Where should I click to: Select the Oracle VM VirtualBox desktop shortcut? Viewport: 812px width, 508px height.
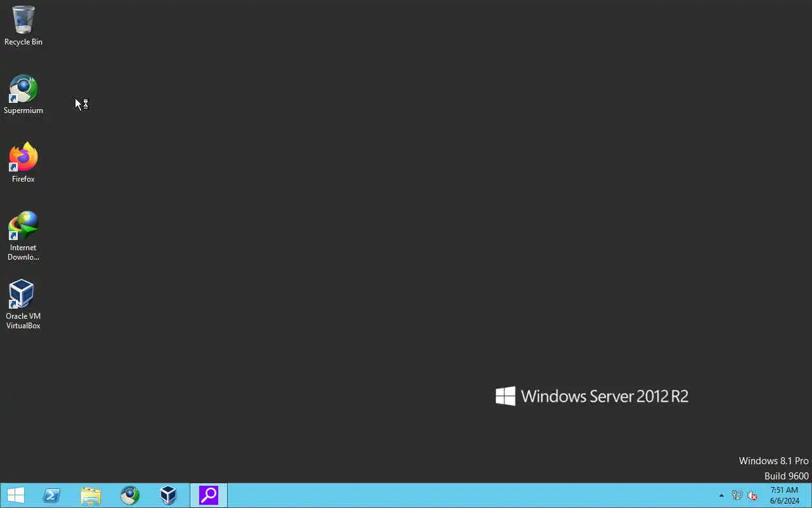pos(23,305)
